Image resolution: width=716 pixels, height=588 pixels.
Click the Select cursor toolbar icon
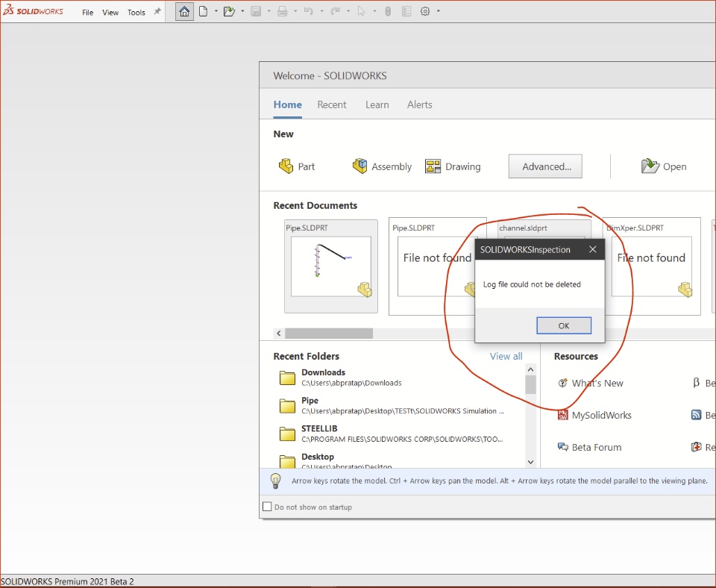tap(361, 11)
